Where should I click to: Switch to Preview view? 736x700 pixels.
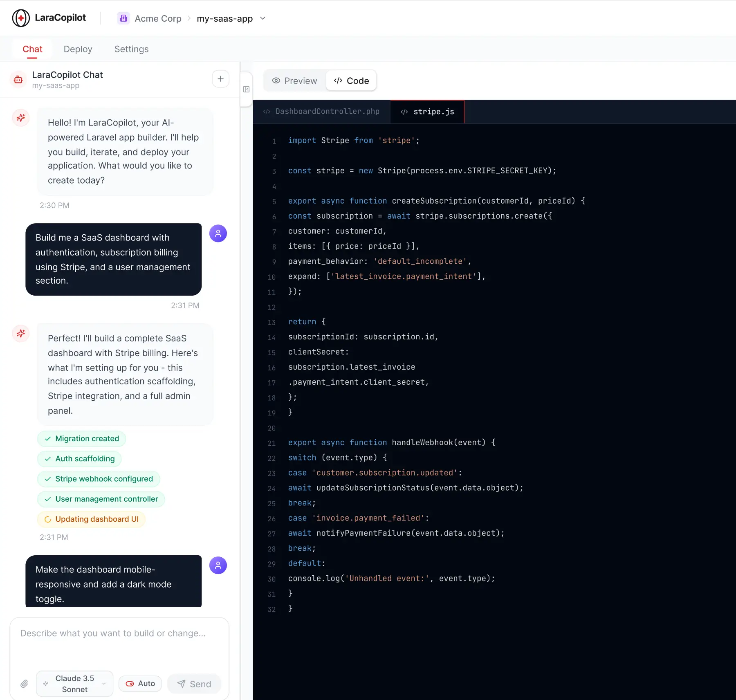click(294, 81)
